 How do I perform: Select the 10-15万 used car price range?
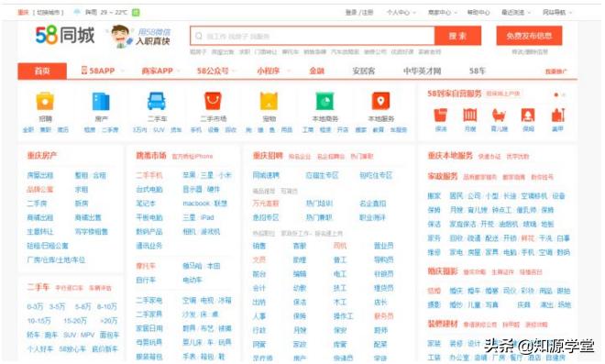[x=39, y=320]
